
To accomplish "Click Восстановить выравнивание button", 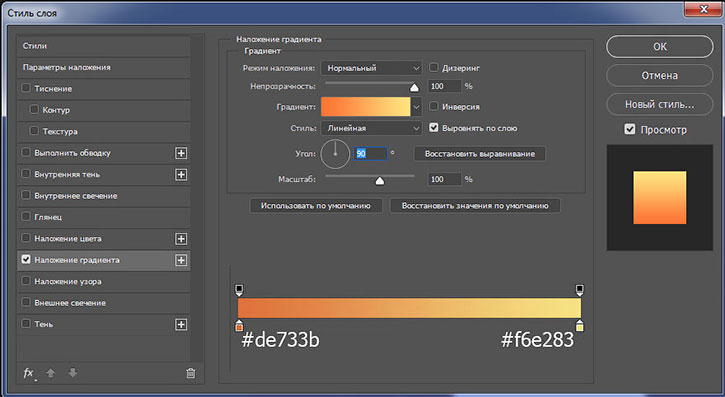I will click(479, 154).
